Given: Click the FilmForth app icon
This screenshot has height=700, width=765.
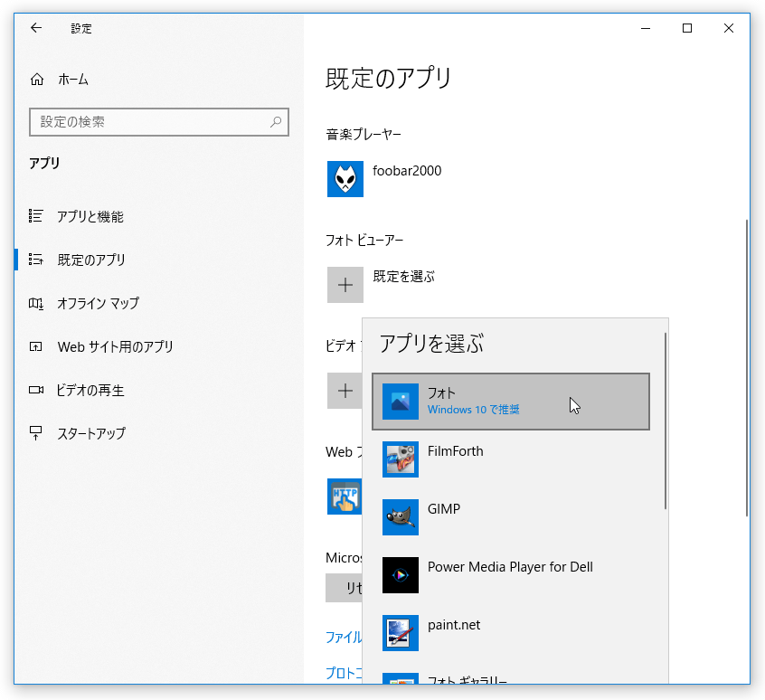Looking at the screenshot, I should [x=400, y=459].
